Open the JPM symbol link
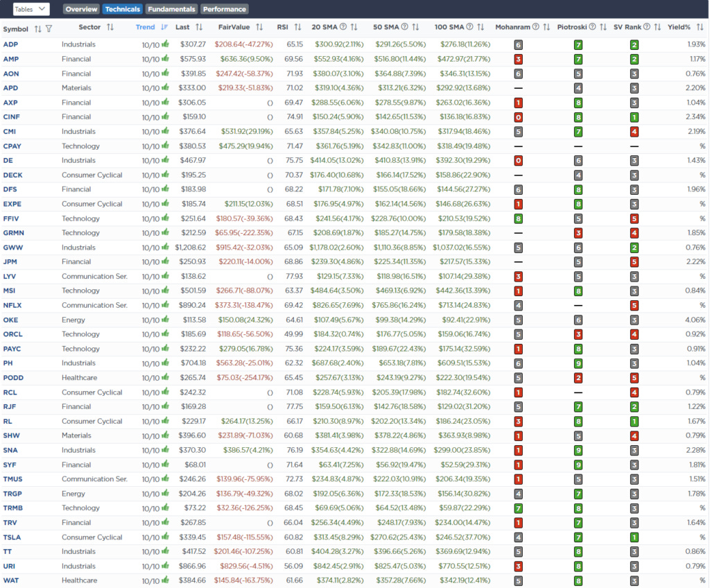 (x=11, y=261)
